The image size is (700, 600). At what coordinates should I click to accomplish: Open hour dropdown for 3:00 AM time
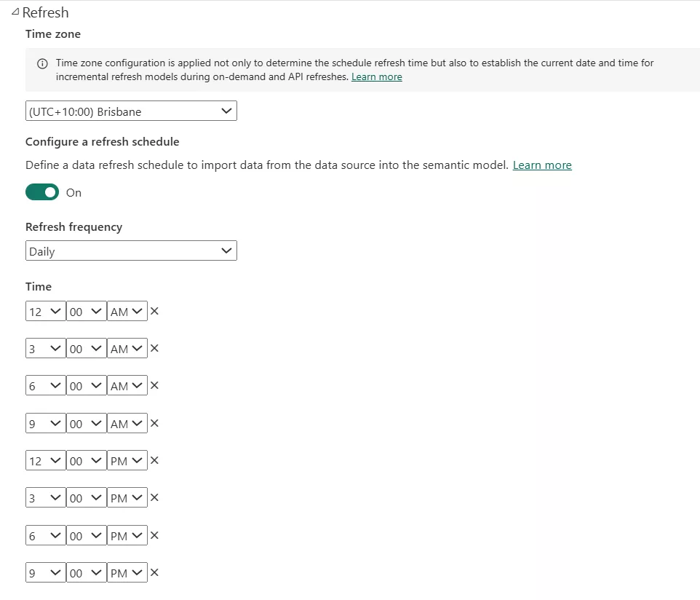[46, 348]
